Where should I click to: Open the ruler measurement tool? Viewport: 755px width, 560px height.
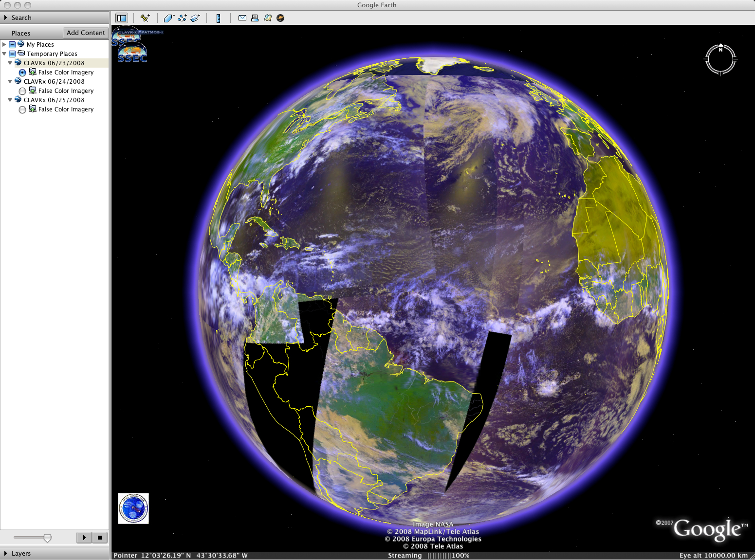tap(218, 18)
